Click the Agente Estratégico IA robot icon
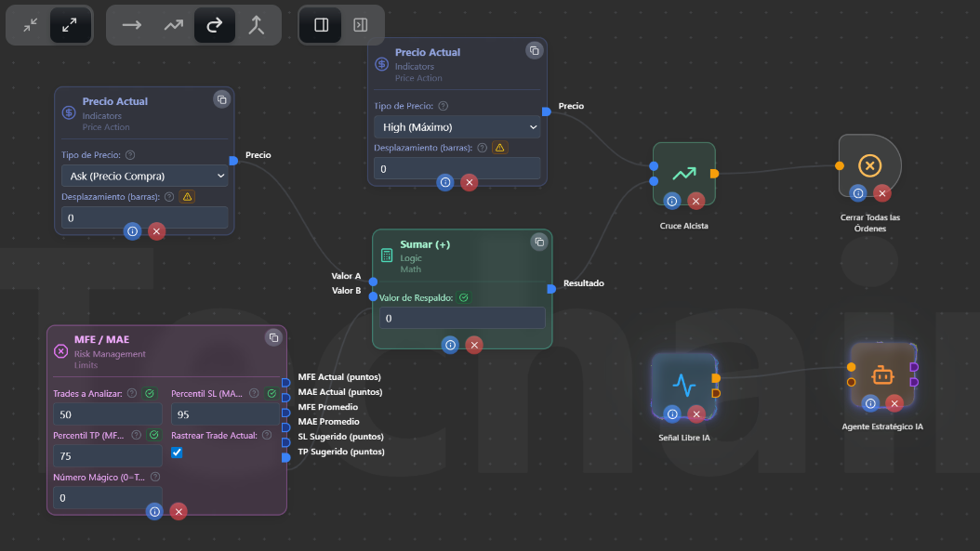This screenshot has width=980, height=551. click(881, 375)
